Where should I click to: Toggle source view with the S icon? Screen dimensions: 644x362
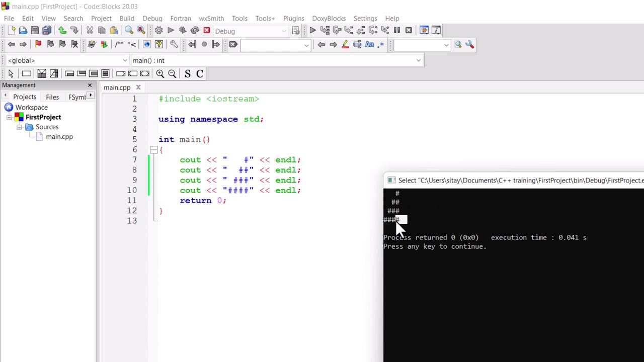(188, 74)
